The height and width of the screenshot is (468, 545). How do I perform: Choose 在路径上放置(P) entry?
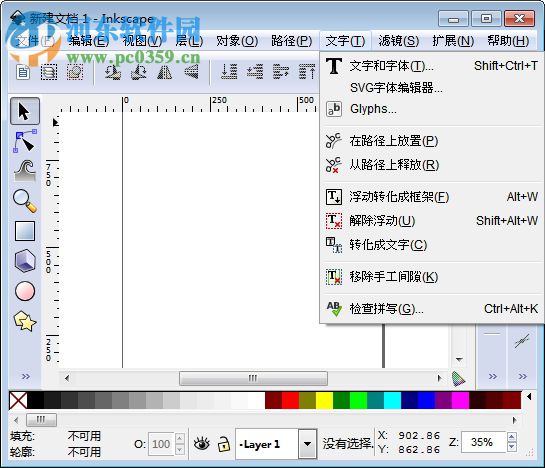(432, 141)
